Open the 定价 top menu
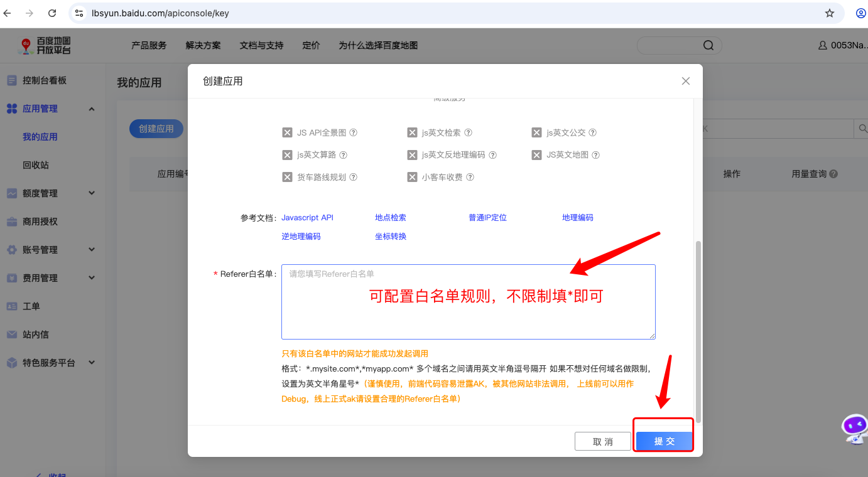This screenshot has width=868, height=477. pos(311,45)
